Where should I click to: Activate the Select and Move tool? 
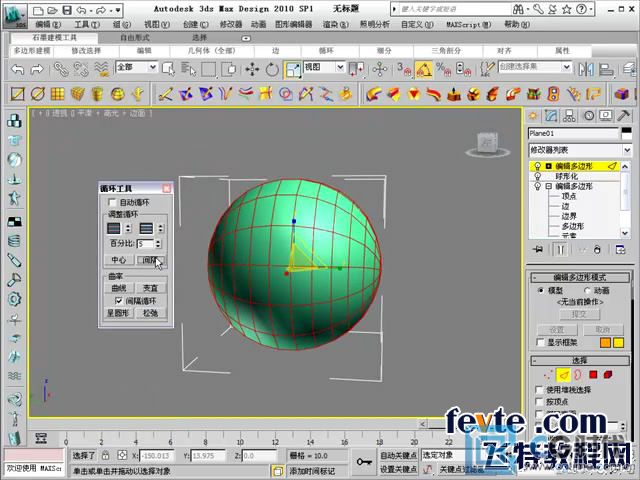pos(252,69)
